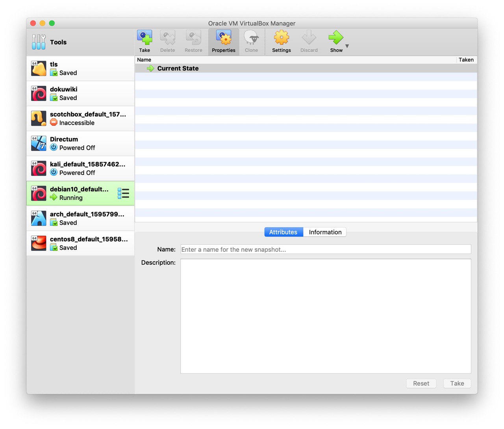Click the debian10_default VM icon
Screen dimensions: 504x429
[x=39, y=193]
